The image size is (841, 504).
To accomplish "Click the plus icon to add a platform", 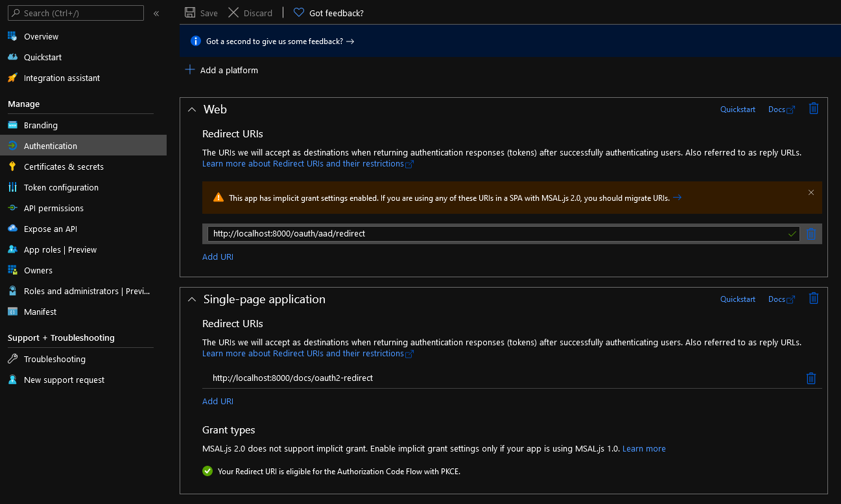I will point(189,69).
